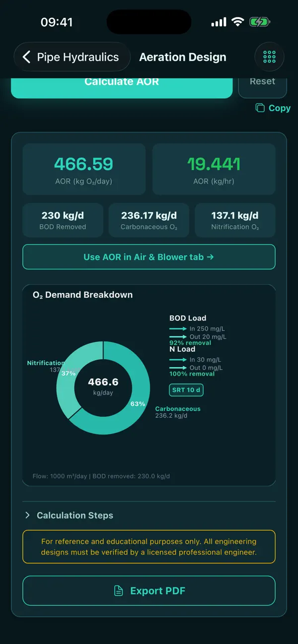Click the Reset button
The image size is (298, 644).
[262, 85]
